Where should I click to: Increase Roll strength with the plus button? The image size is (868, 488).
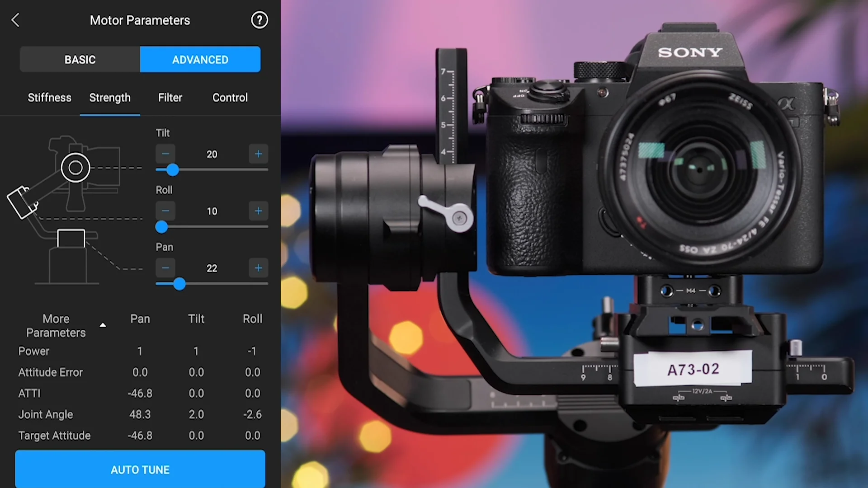click(258, 211)
